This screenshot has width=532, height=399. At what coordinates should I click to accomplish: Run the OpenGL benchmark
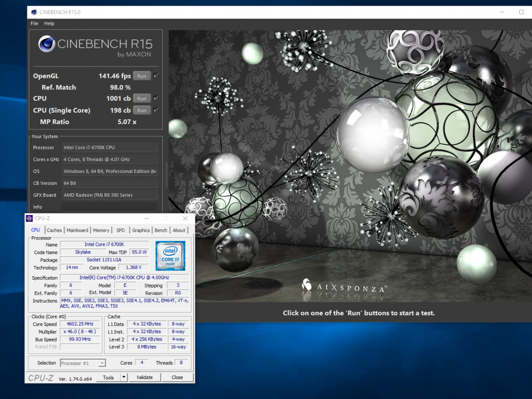(142, 76)
